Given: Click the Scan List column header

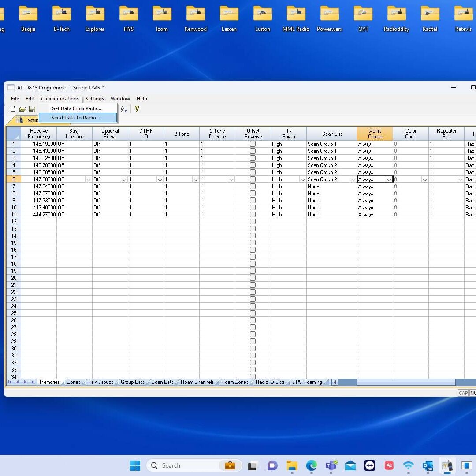Looking at the screenshot, I should [332, 134].
